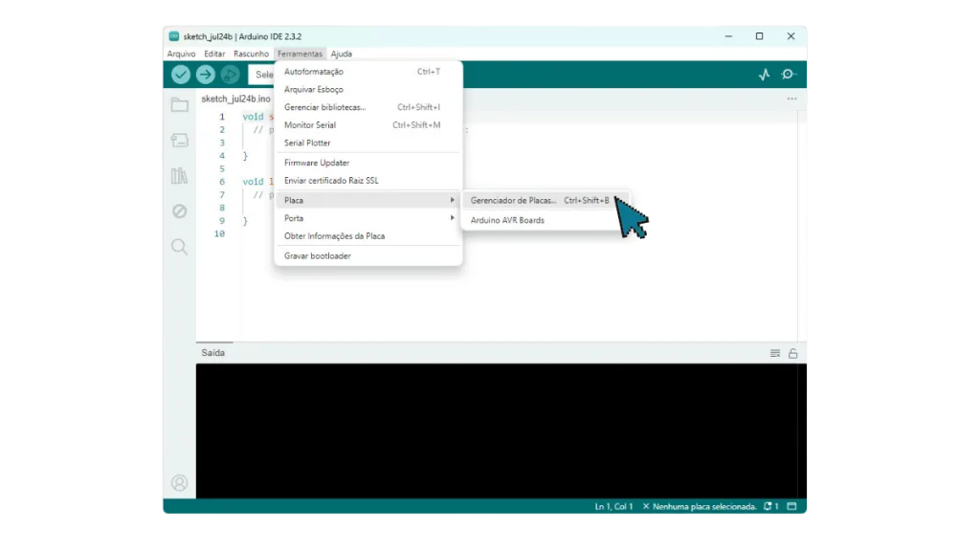This screenshot has height=551, width=980.
Task: Toggle the output lock icon
Action: click(792, 354)
